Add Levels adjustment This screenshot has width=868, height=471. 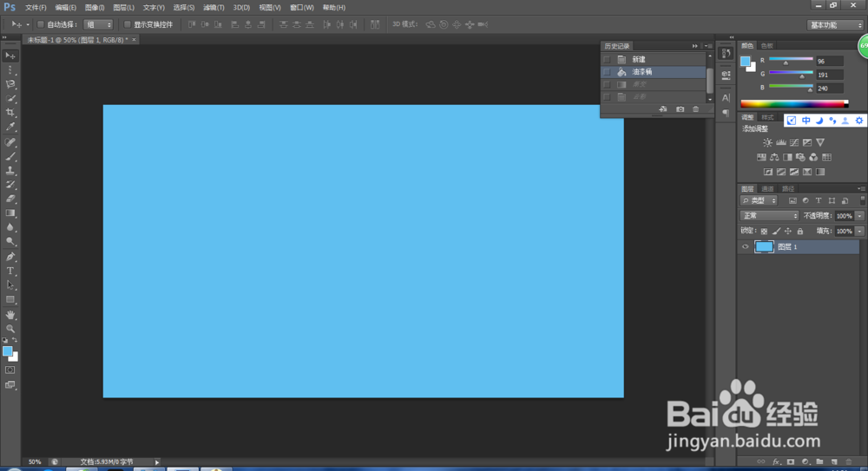(780, 142)
